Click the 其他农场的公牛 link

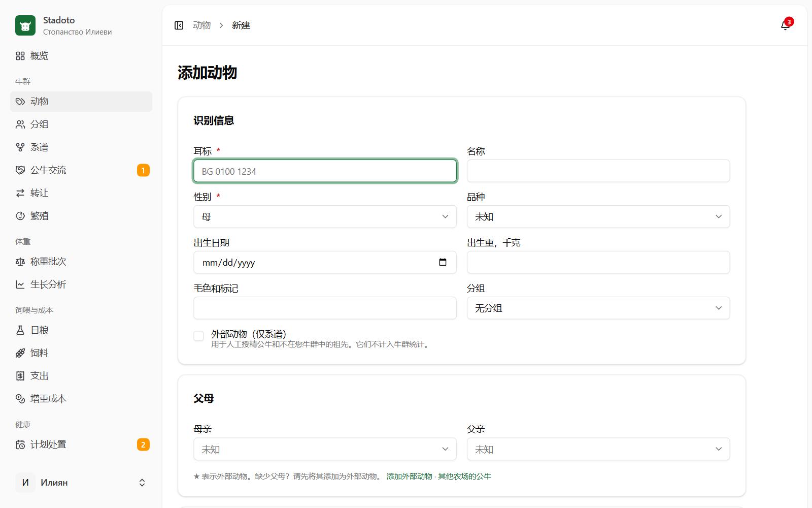coord(464,477)
